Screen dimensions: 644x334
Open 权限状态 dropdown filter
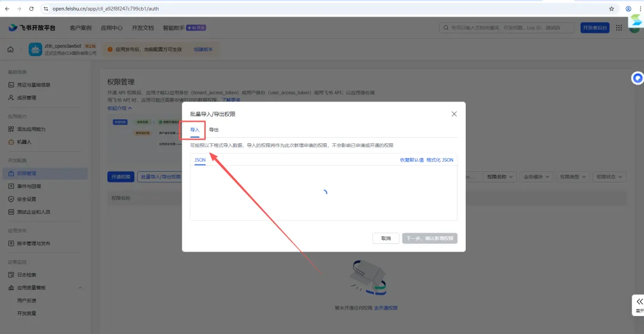coord(609,177)
